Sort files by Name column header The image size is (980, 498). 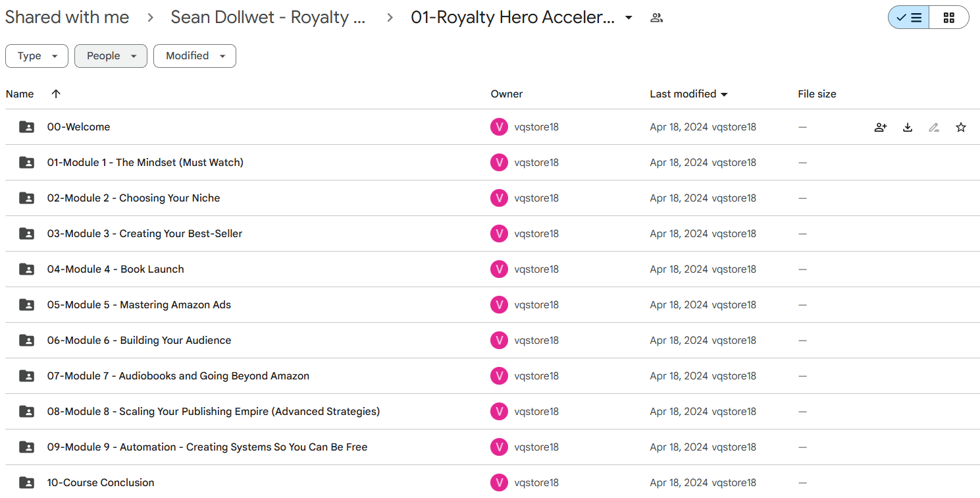(x=20, y=94)
